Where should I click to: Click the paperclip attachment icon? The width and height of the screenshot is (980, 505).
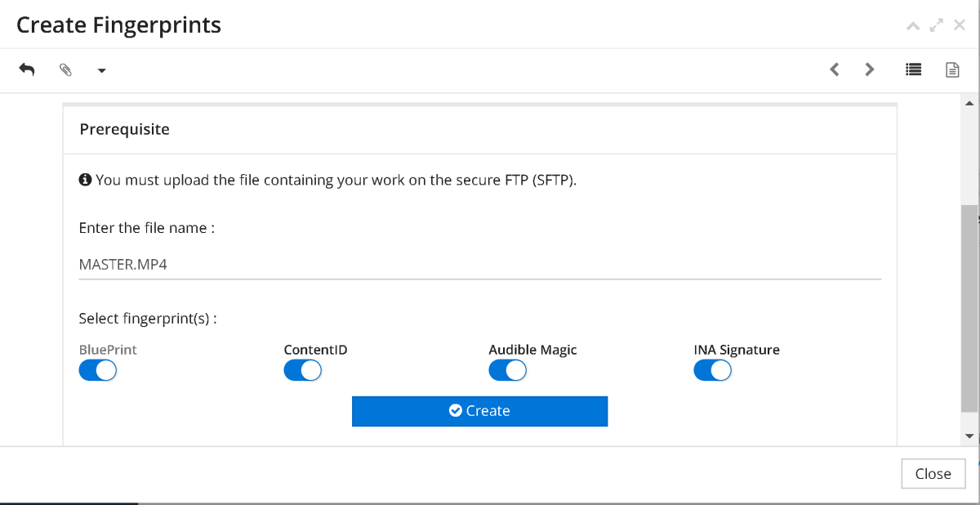coord(65,70)
